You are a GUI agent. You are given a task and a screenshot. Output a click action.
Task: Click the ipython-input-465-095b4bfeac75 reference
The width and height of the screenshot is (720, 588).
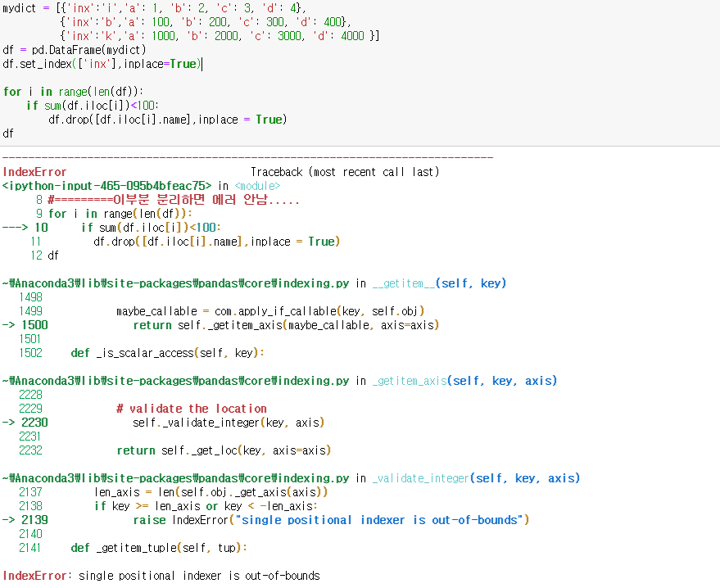point(106,186)
